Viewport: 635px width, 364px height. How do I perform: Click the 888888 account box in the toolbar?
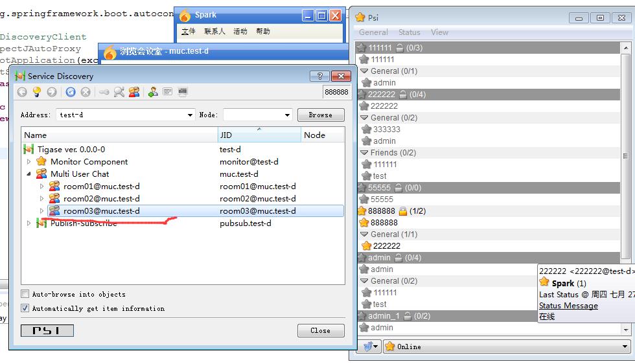click(336, 92)
